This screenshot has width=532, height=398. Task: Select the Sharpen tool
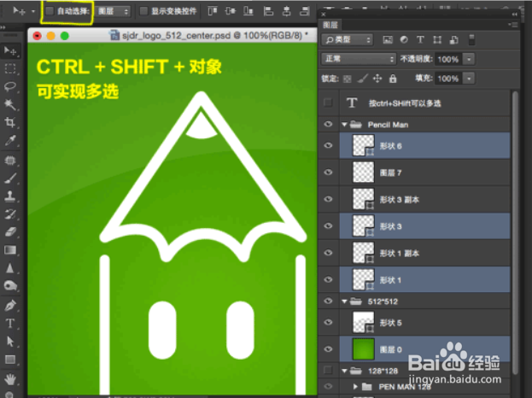10,268
